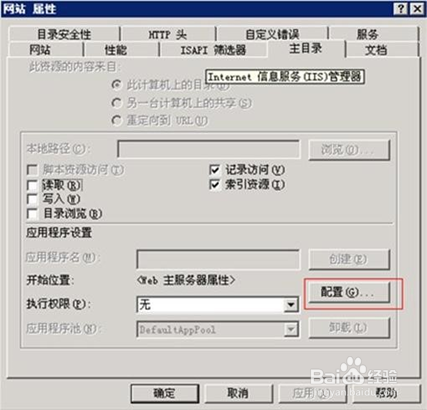Image resolution: width=427 pixels, height=410 pixels.
Task: Open help via the 帮助 button
Action: pyautogui.click(x=386, y=394)
